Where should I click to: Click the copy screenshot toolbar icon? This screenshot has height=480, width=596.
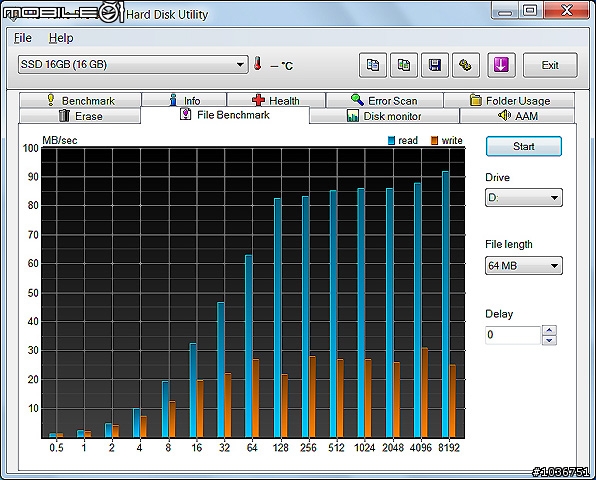point(404,65)
